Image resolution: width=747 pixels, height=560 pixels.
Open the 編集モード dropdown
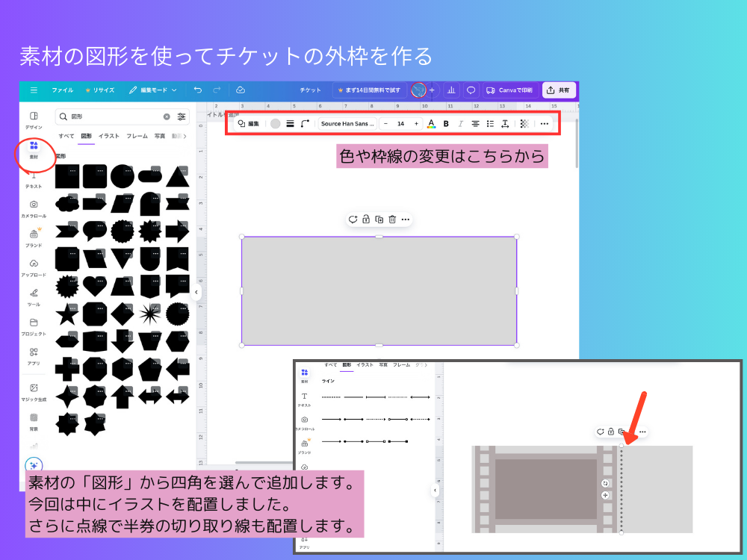pos(153,90)
